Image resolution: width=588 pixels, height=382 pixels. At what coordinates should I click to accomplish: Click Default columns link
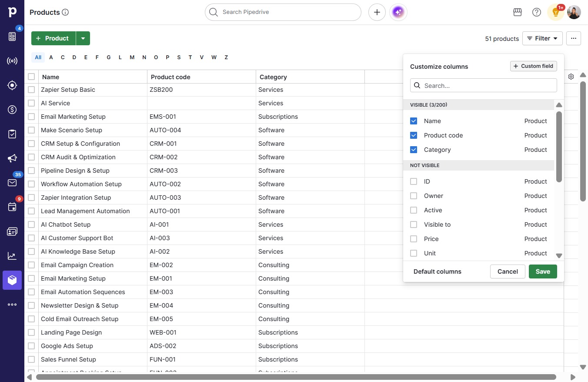pyautogui.click(x=437, y=271)
